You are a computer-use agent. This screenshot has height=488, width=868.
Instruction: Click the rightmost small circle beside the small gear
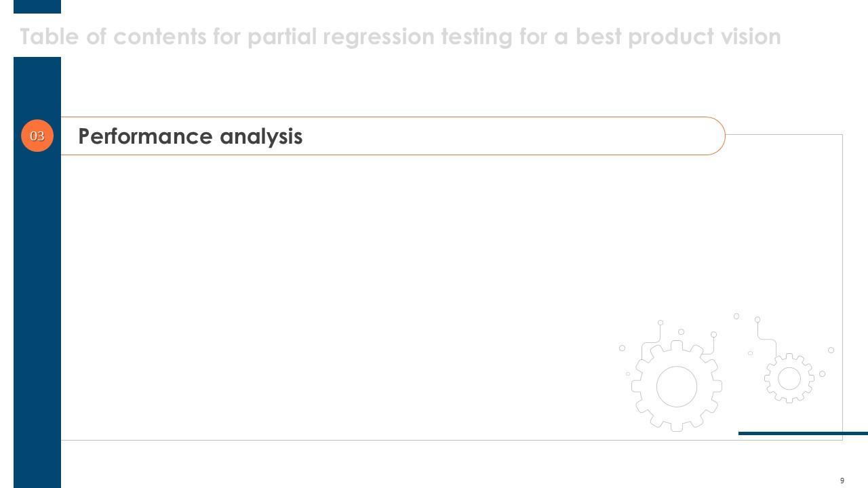831,350
